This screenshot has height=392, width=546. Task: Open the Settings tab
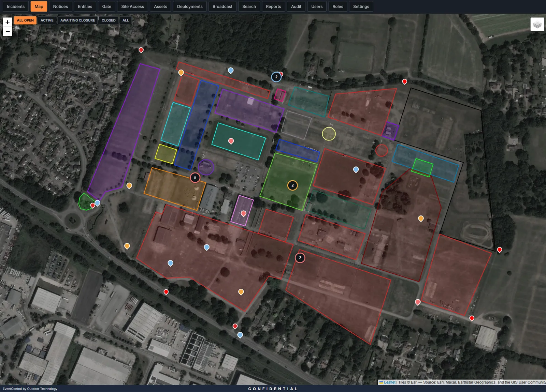pos(361,6)
